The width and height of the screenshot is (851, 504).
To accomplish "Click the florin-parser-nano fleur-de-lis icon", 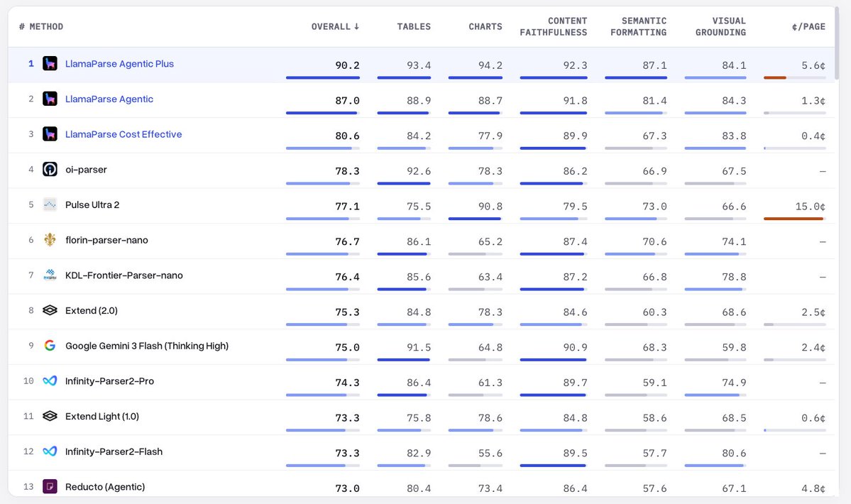I will click(x=50, y=240).
